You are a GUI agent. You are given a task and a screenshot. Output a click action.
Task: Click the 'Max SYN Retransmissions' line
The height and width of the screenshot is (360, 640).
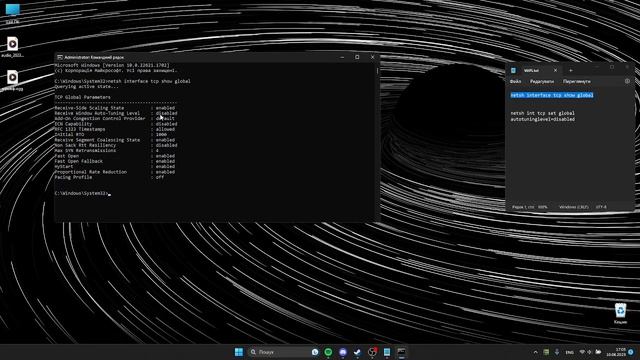(x=107, y=150)
